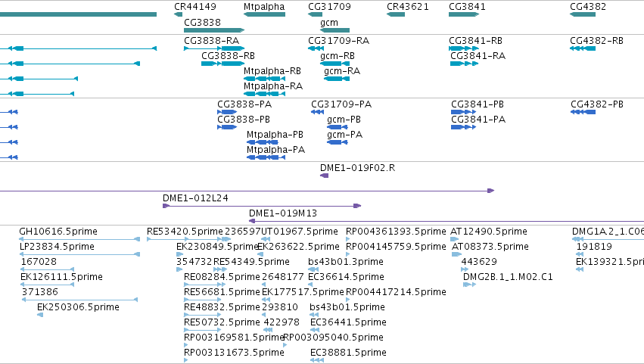This screenshot has width=644, height=364.
Task: Open the 422978 EST label
Action: pos(282,322)
